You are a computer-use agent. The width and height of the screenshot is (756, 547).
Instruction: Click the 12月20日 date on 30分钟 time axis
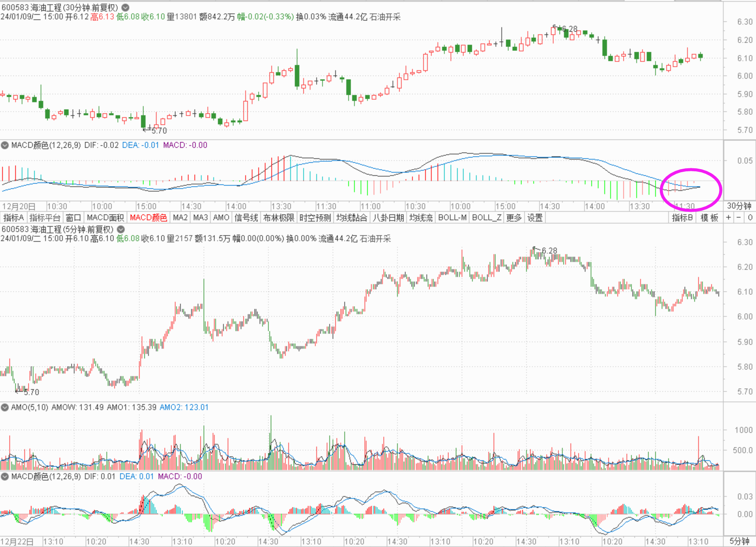tap(19, 206)
